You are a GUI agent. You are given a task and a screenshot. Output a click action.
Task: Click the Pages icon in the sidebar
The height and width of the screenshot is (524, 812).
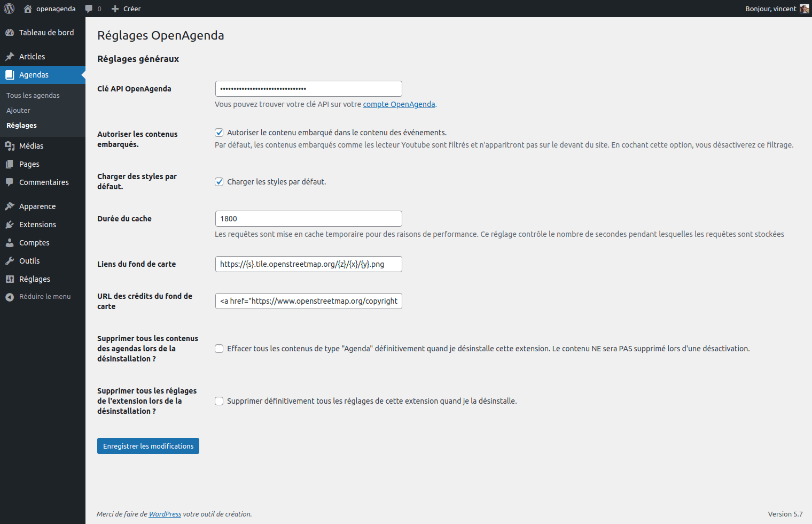pos(10,164)
